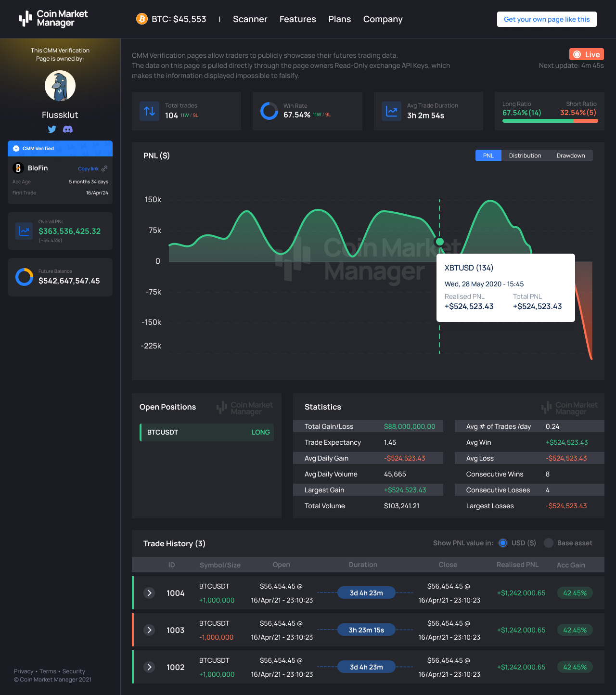616x695 pixels.
Task: Click the BloFin exchange logo icon
Action: tap(18, 168)
